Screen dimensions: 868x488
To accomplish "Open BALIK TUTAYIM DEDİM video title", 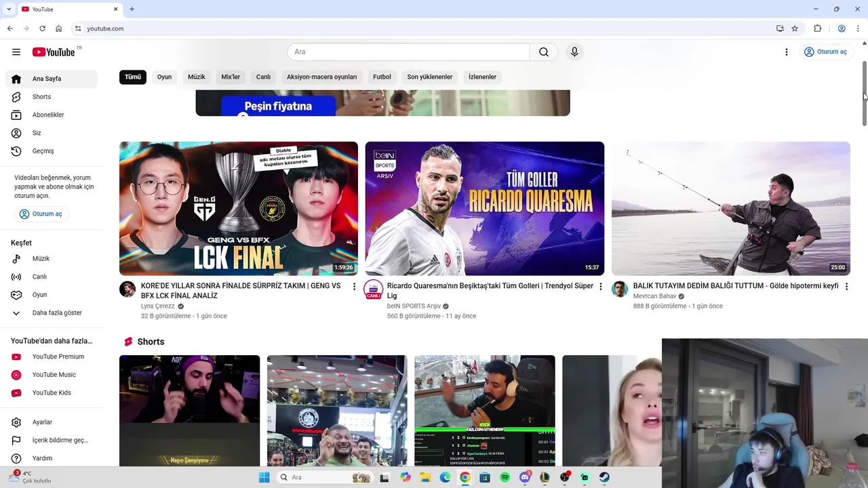I will pos(736,286).
